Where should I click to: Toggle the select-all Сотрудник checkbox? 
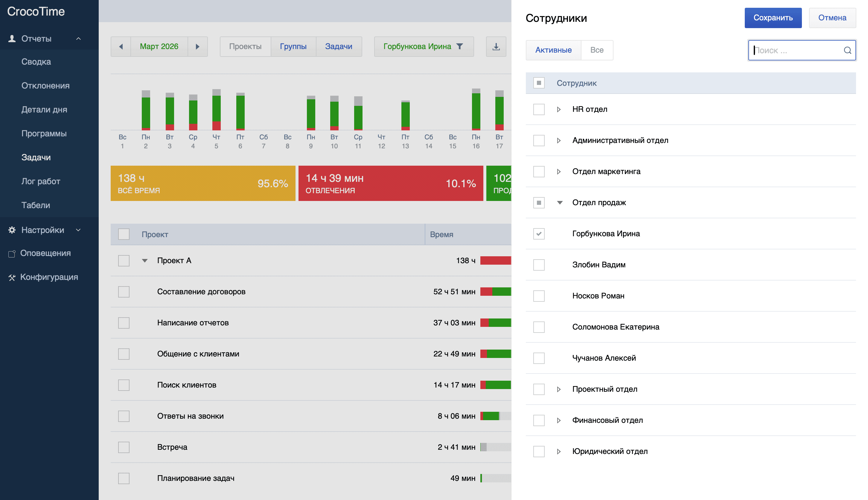539,83
